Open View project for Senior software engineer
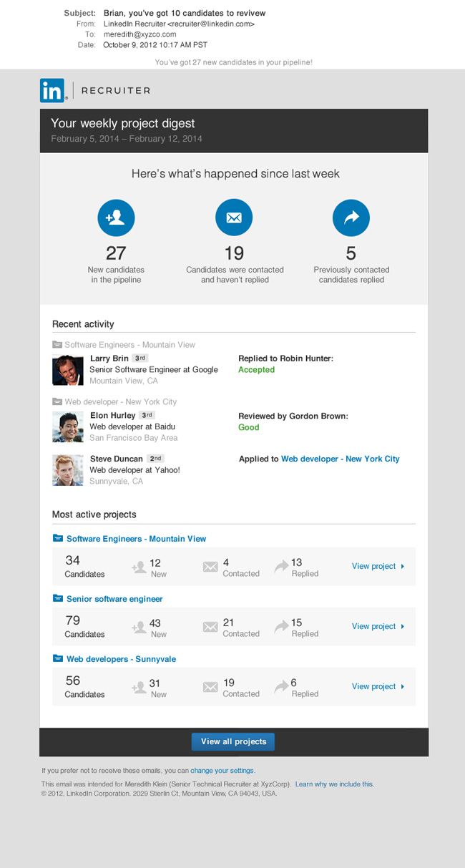The width and height of the screenshot is (465, 868). pyautogui.click(x=378, y=626)
